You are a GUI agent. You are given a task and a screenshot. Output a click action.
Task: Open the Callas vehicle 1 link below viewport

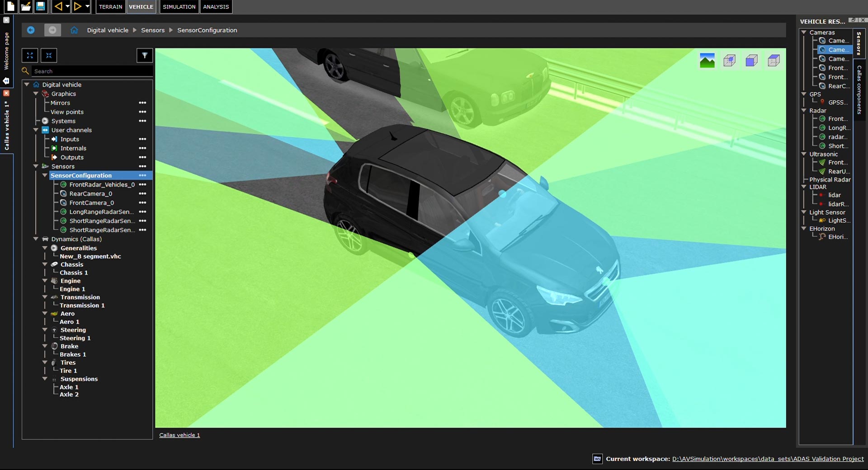coord(179,435)
